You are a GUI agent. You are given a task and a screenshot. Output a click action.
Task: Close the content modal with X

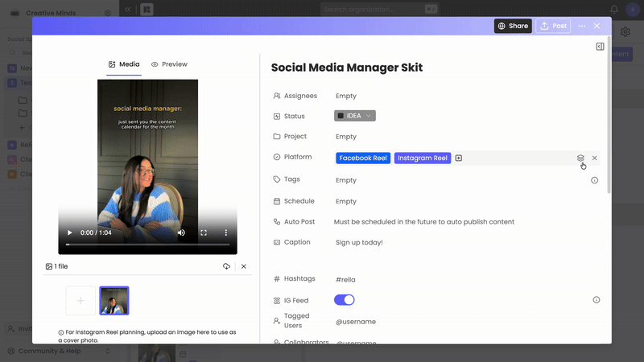597,26
